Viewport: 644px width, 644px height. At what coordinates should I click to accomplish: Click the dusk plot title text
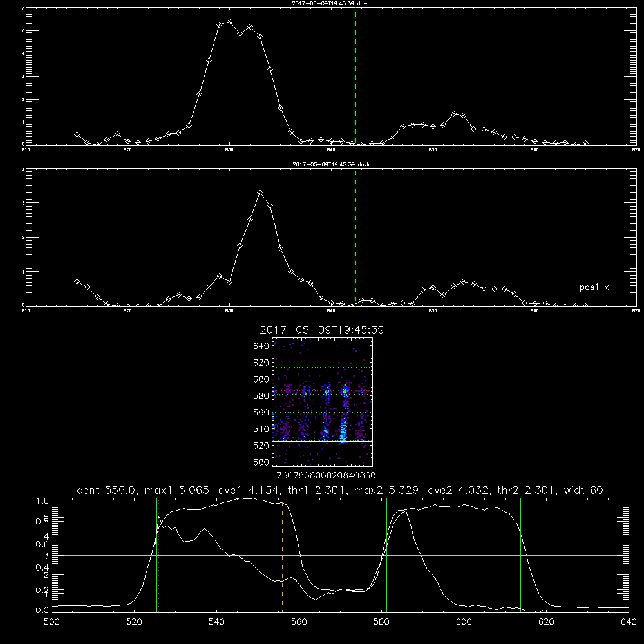pos(331,164)
